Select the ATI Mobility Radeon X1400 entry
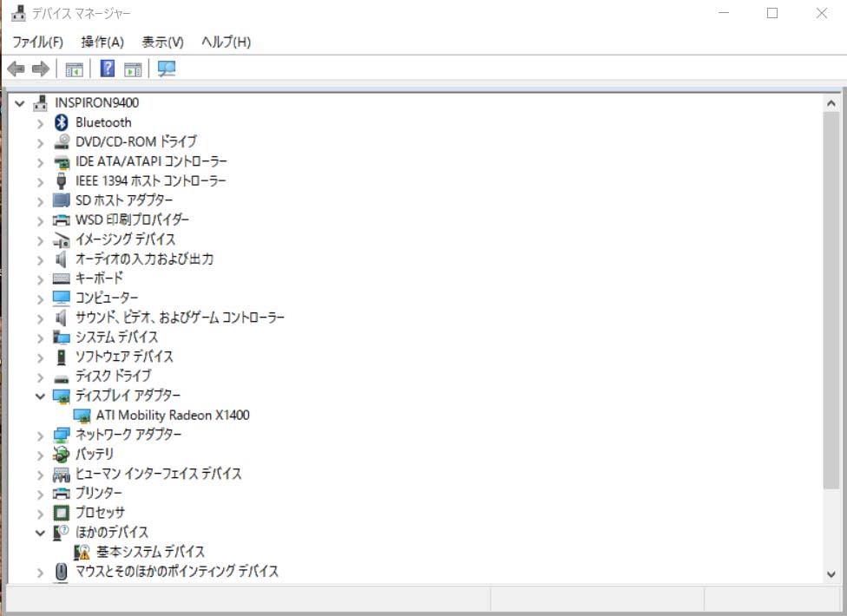The image size is (847, 616). [x=173, y=416]
